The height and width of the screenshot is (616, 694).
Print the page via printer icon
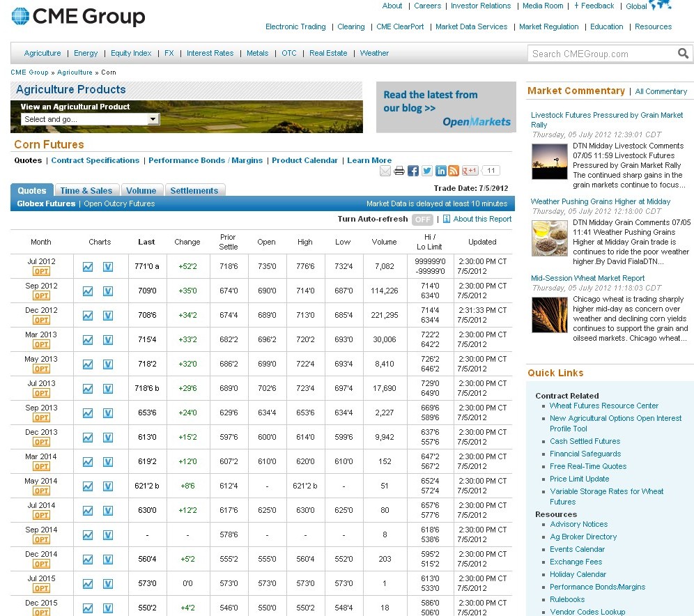tap(399, 171)
